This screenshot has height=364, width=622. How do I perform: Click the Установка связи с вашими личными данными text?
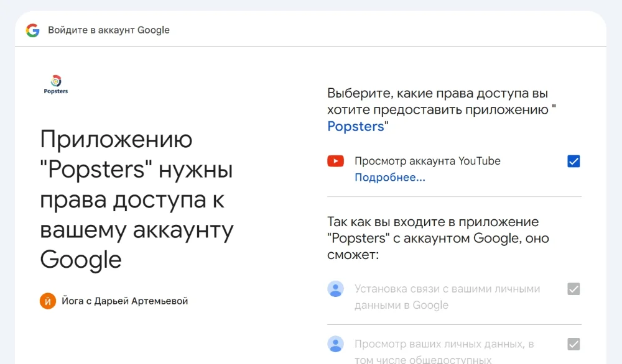click(447, 297)
